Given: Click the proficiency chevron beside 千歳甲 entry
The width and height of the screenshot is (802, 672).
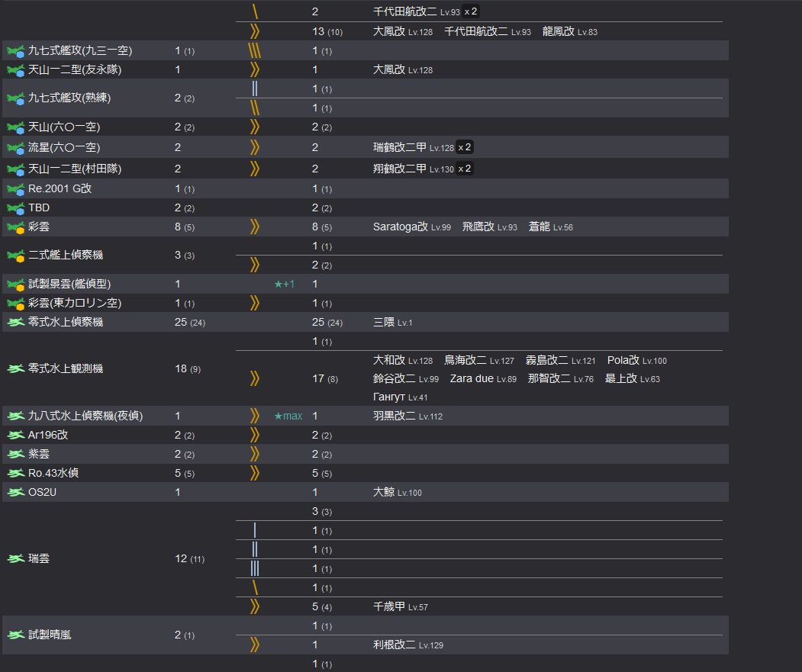Looking at the screenshot, I should (x=255, y=607).
